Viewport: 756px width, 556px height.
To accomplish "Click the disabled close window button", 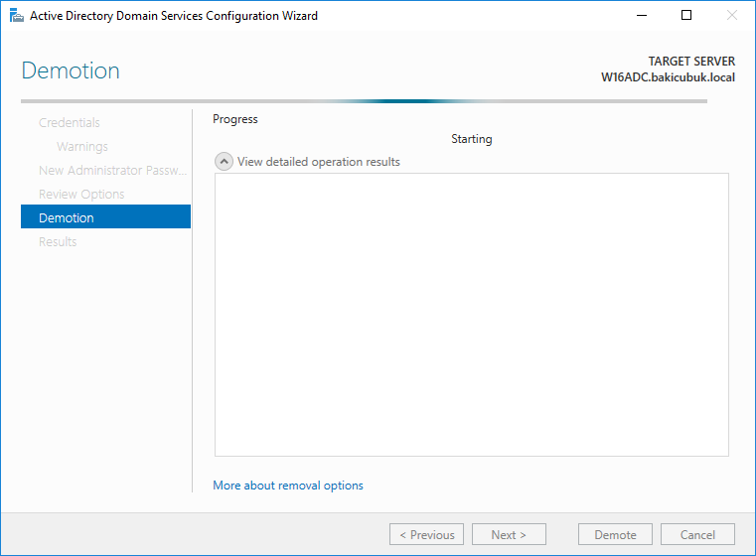I will (x=732, y=16).
